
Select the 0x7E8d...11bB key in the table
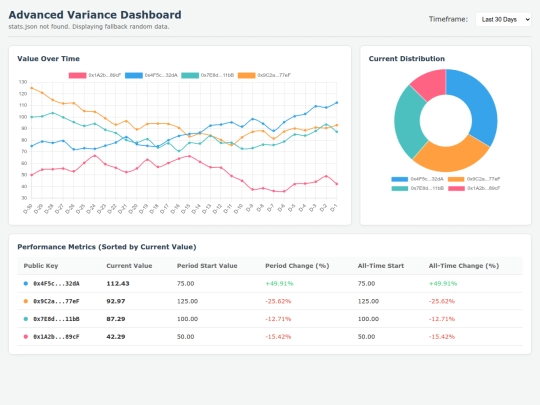point(56,319)
